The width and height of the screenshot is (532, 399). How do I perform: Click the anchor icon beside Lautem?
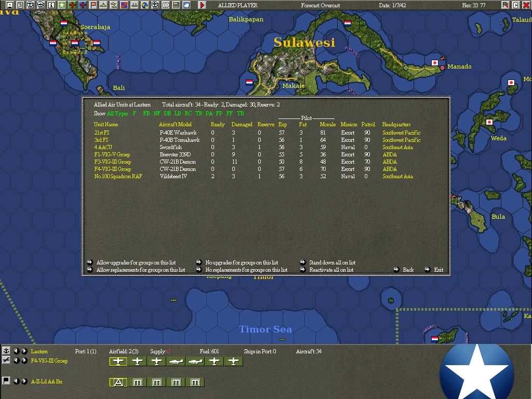(x=6, y=351)
